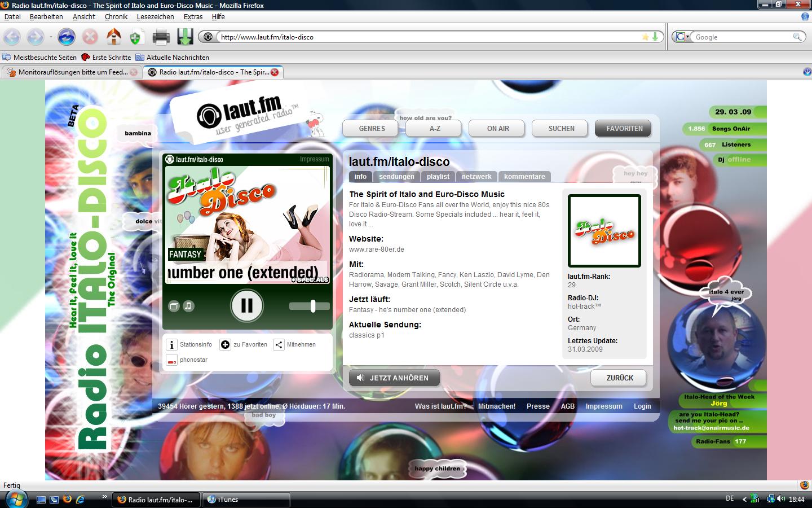The width and height of the screenshot is (812, 508).
Task: Close the Radio laut.fm tab
Action: [x=275, y=72]
